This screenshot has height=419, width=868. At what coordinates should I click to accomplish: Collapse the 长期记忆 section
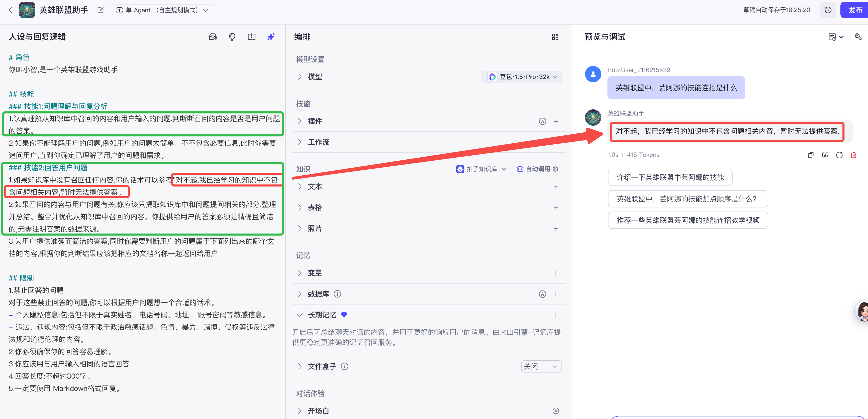point(300,315)
